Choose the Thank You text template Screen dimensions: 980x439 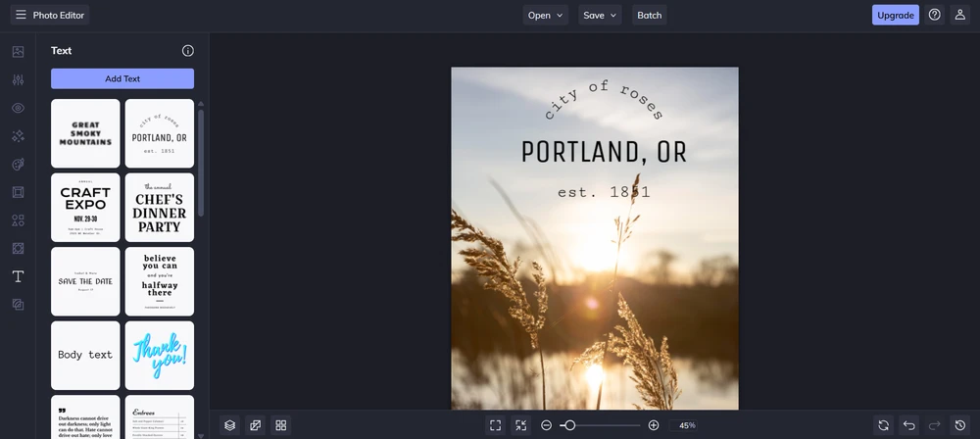[x=159, y=355]
